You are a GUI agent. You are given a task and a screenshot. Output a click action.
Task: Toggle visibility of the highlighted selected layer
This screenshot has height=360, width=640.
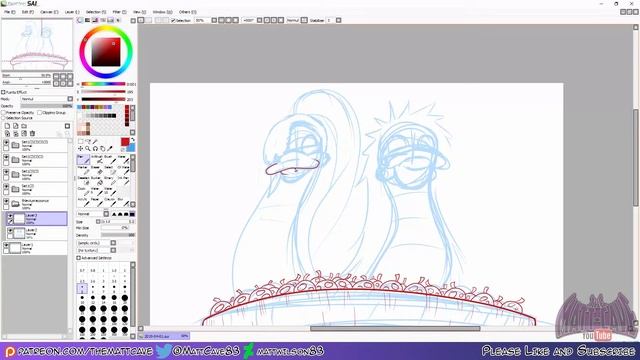pyautogui.click(x=10, y=216)
